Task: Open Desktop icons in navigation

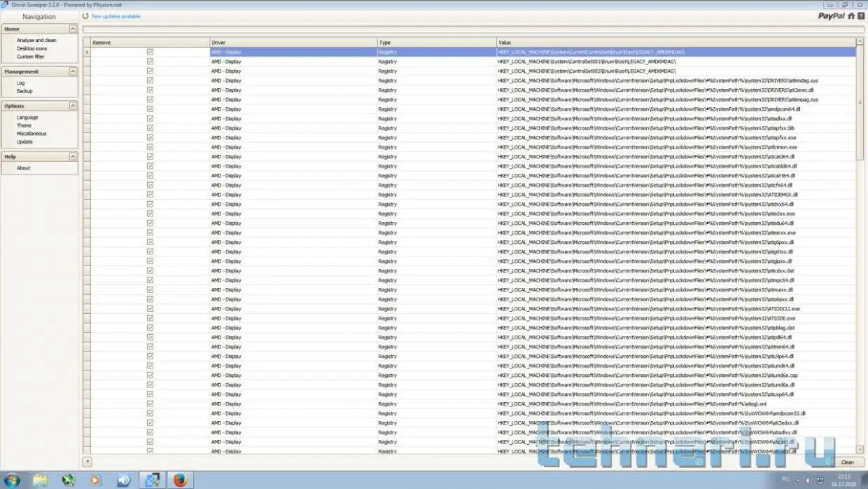Action: pyautogui.click(x=31, y=48)
